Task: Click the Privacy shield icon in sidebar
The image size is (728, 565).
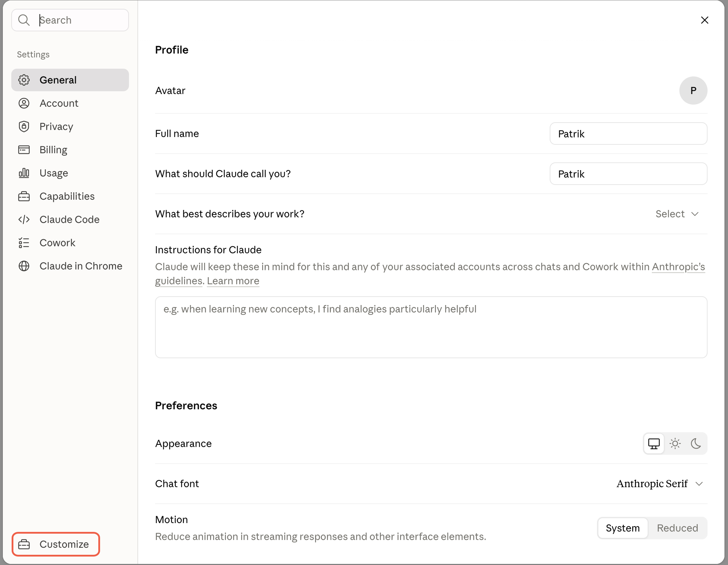Action: (x=24, y=126)
